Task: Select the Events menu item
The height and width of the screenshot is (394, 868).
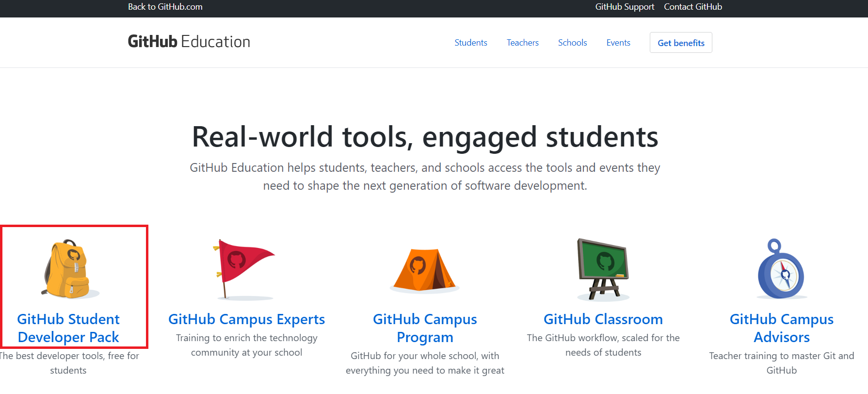Action: click(x=618, y=43)
